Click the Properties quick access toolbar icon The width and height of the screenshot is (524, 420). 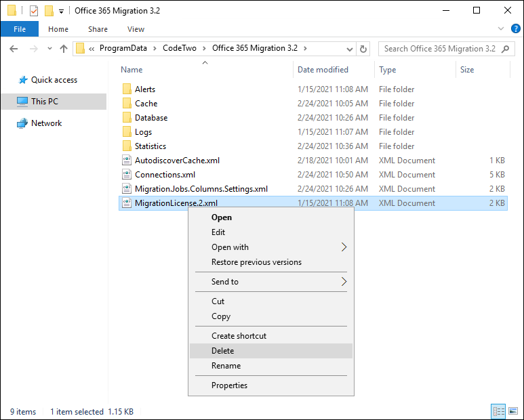tap(34, 11)
